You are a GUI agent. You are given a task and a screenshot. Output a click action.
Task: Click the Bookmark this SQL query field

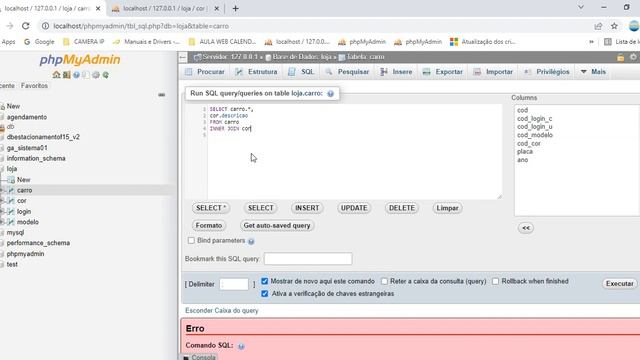tap(308, 258)
